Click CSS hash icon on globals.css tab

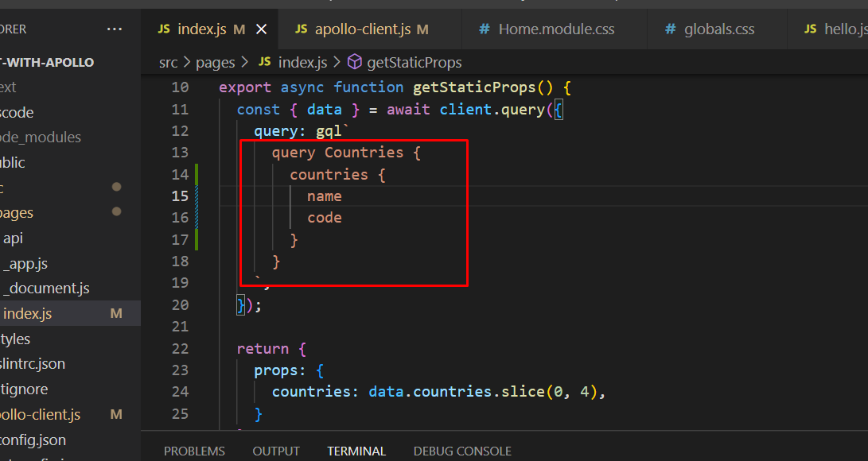point(670,29)
